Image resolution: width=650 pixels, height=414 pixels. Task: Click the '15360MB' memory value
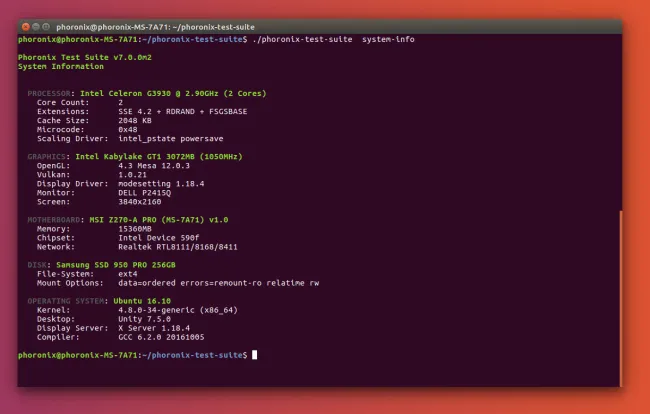coord(135,229)
